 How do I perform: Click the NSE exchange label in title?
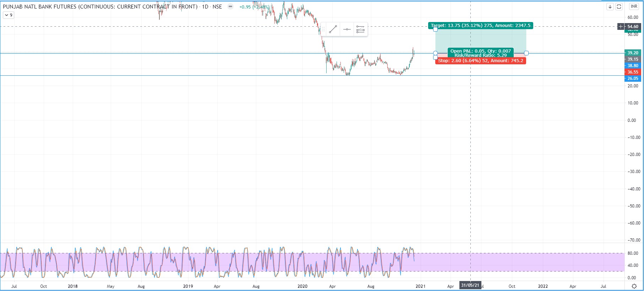point(217,6)
